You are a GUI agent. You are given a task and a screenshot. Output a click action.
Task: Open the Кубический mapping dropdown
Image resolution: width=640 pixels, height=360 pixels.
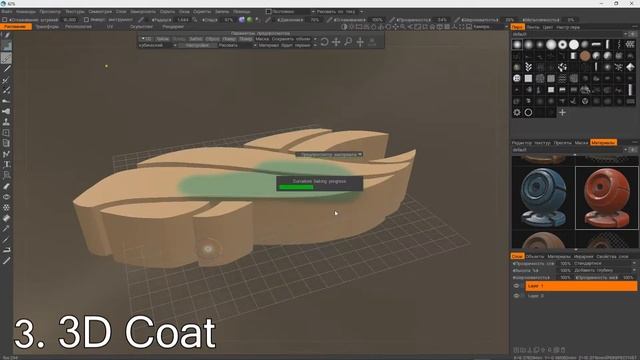157,45
